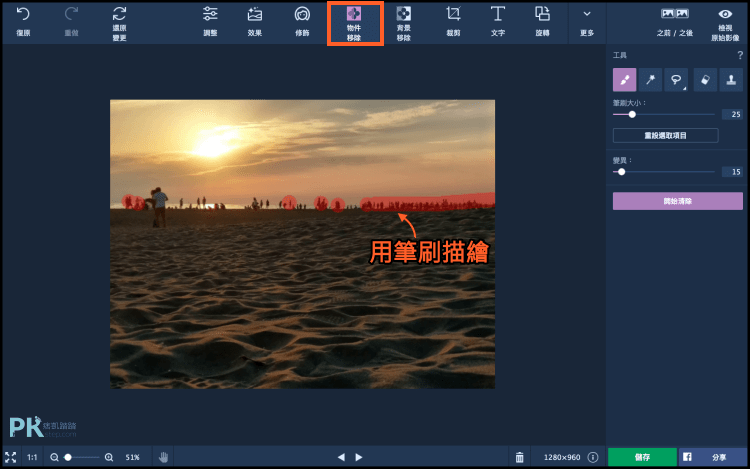Click 重設選取項目 reset selection button
This screenshot has width=750, height=469.
coord(665,135)
